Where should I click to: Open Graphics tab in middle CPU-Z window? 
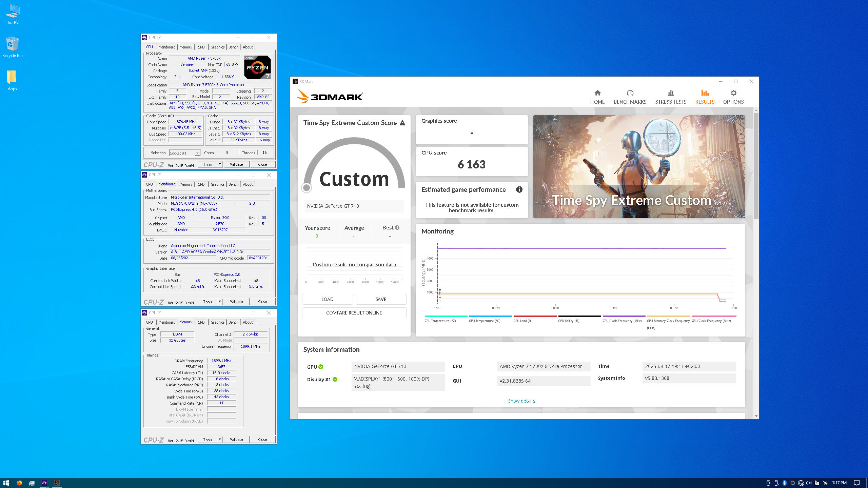[217, 184]
